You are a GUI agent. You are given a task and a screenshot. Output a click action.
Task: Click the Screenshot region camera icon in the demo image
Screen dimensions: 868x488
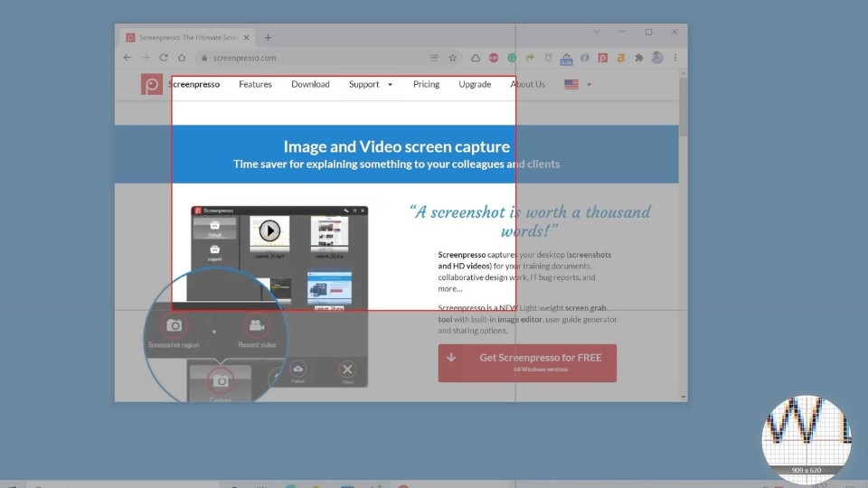[x=174, y=325]
